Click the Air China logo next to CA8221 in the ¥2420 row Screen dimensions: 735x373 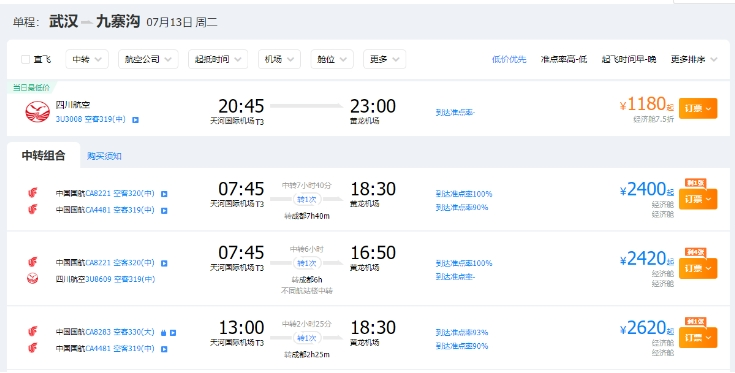tap(32, 262)
